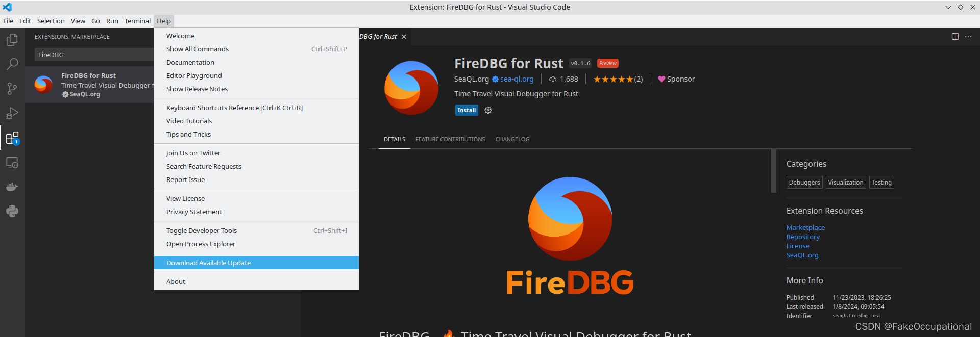Choose Tips and Tricks
Image resolution: width=980 pixels, height=337 pixels.
click(x=256, y=134)
